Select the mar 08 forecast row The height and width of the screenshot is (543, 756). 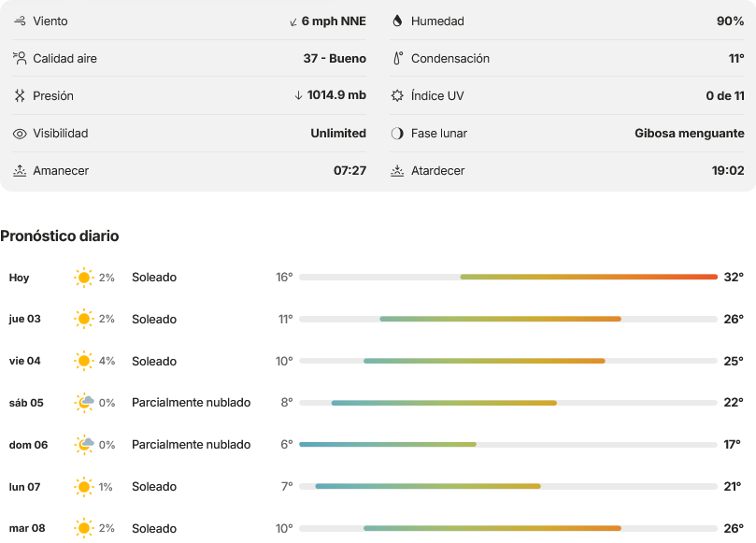click(376, 528)
